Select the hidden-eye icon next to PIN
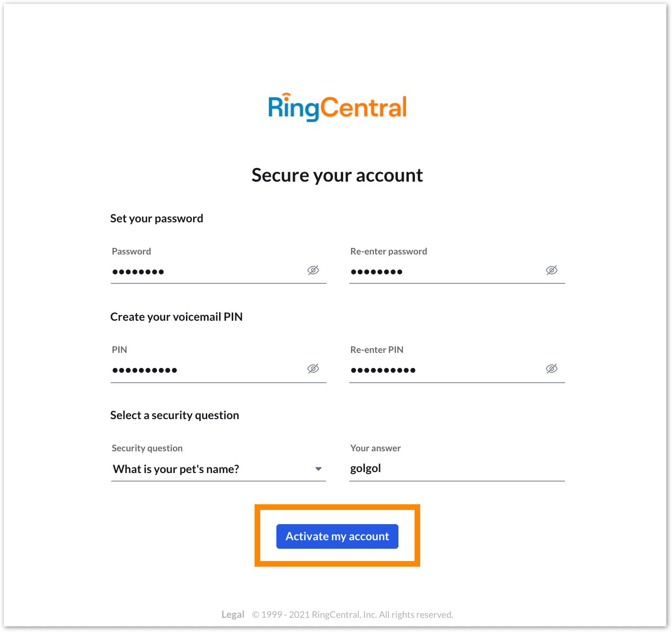The image size is (672, 632). [x=313, y=369]
